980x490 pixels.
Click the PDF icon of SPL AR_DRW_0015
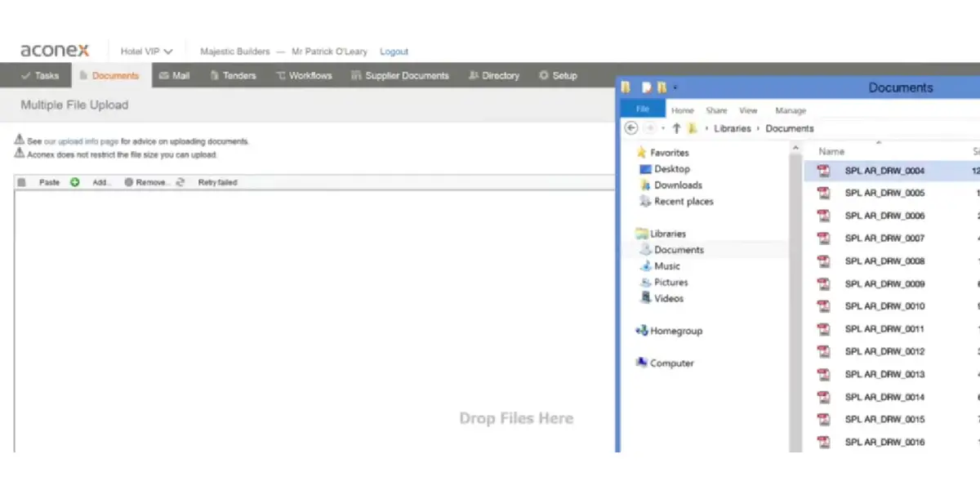pyautogui.click(x=824, y=419)
